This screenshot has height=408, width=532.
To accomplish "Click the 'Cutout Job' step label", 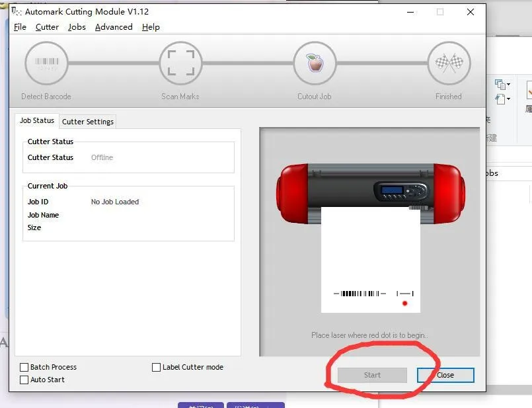I will click(314, 97).
